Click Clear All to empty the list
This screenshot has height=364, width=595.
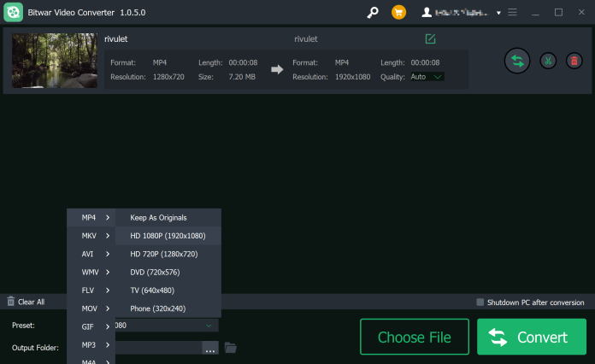[26, 302]
